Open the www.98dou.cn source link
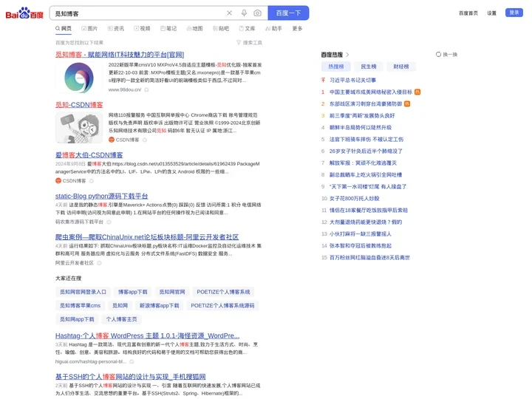 click(125, 89)
